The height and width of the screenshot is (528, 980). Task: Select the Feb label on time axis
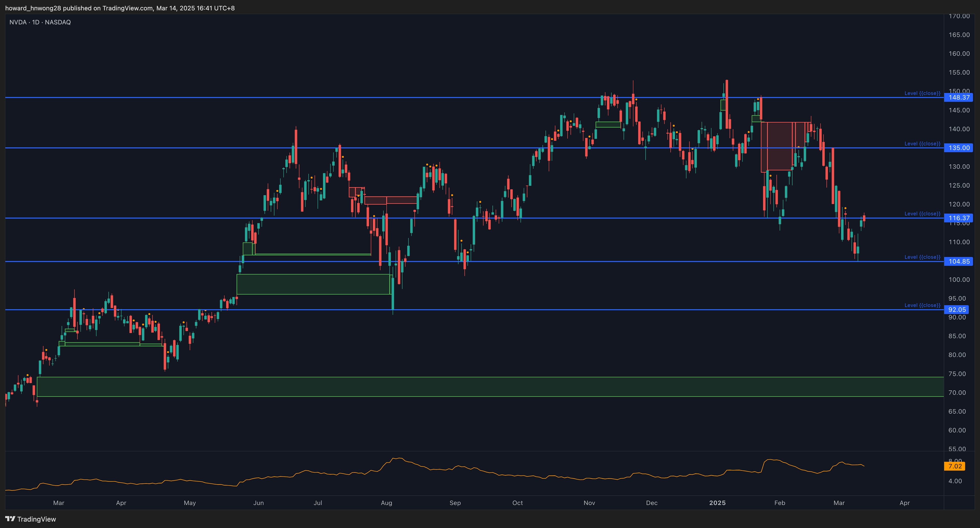pos(779,503)
